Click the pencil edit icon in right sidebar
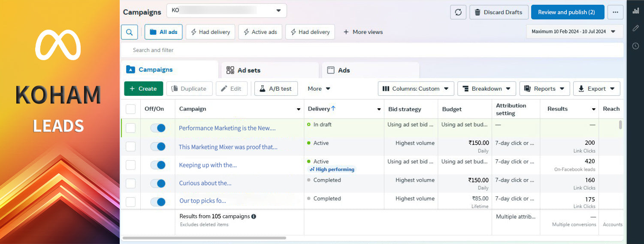This screenshot has height=244, width=644. coord(635,28)
